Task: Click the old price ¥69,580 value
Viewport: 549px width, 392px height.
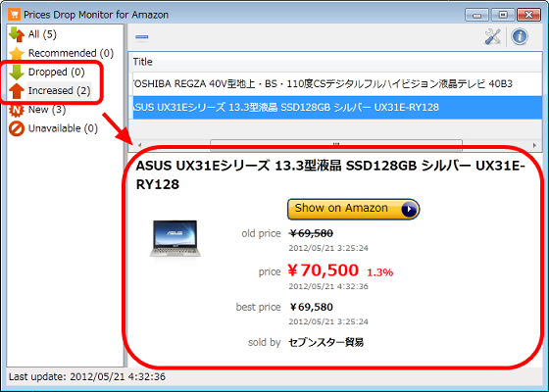Action: (311, 233)
